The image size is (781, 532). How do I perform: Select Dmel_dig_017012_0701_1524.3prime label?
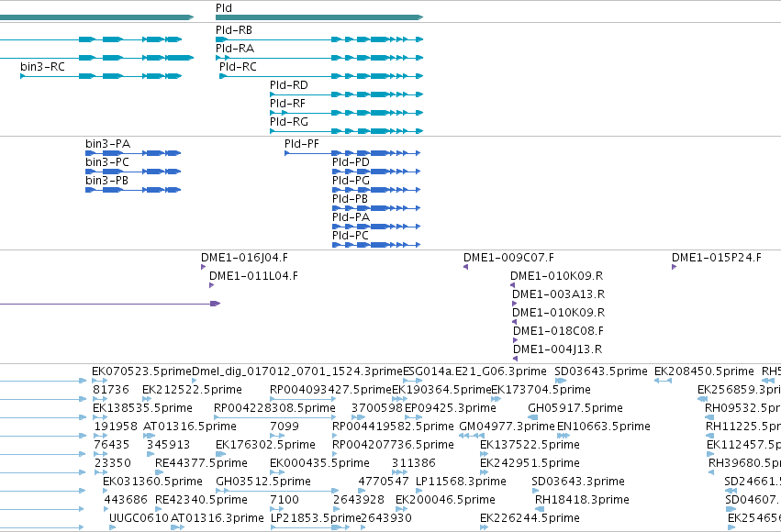click(x=296, y=371)
